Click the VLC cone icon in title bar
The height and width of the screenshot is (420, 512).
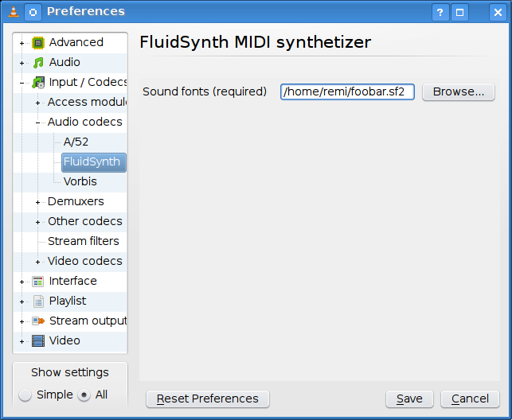[11, 12]
